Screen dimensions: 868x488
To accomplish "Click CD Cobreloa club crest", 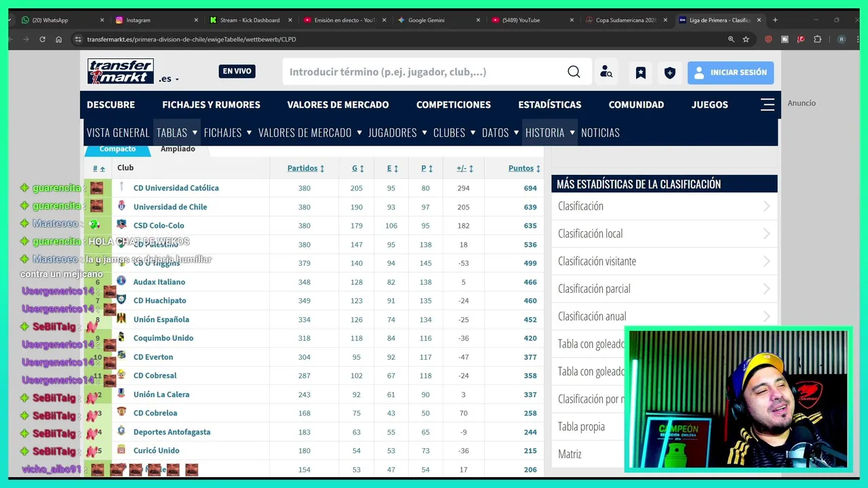I will (121, 412).
